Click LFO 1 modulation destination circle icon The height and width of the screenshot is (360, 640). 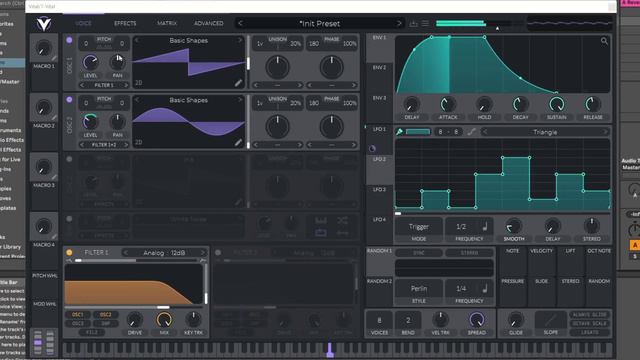click(x=372, y=148)
